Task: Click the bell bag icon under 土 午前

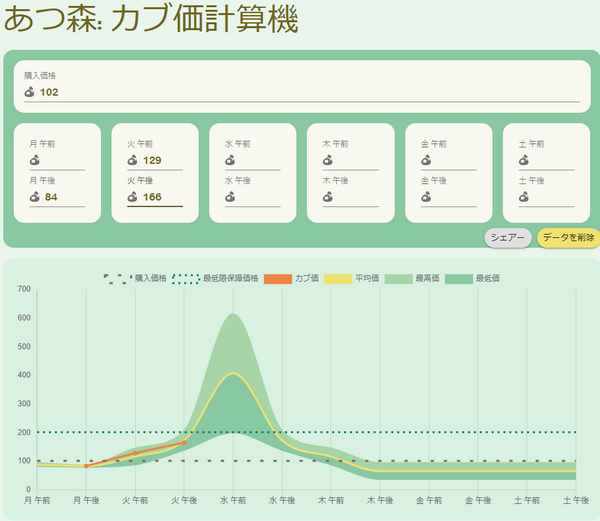Action: pyautogui.click(x=524, y=160)
